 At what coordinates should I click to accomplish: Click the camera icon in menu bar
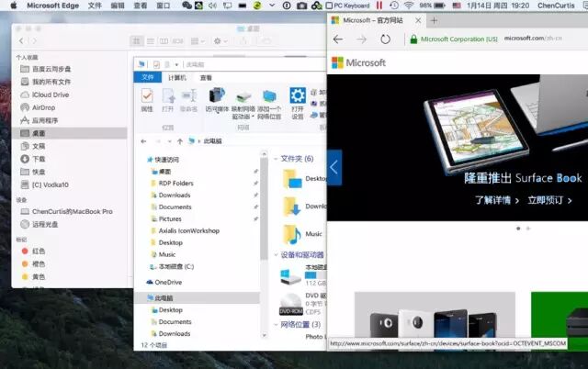[x=301, y=6]
